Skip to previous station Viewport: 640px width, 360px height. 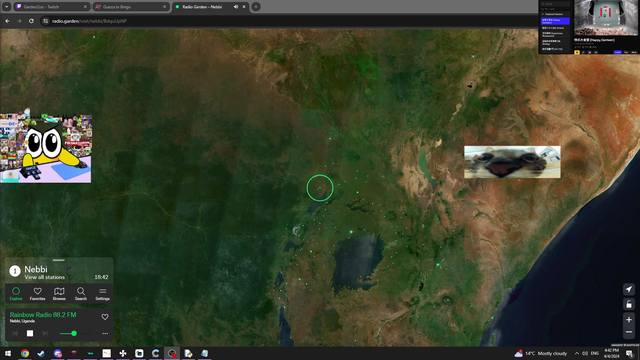(15, 333)
